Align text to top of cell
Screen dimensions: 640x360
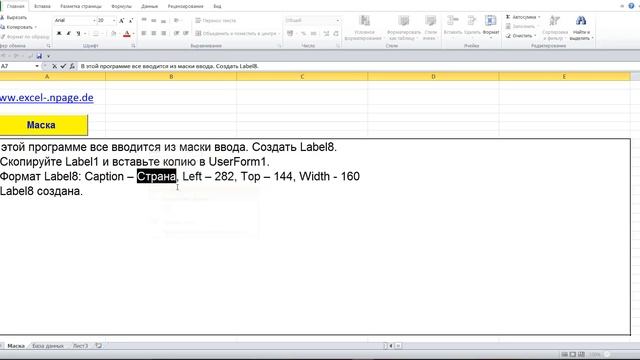tap(144, 20)
